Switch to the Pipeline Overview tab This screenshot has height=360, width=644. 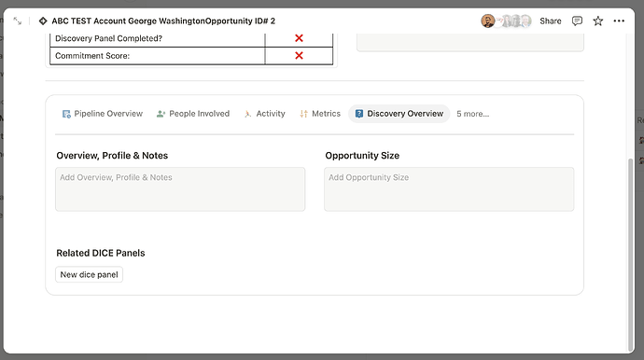(103, 114)
